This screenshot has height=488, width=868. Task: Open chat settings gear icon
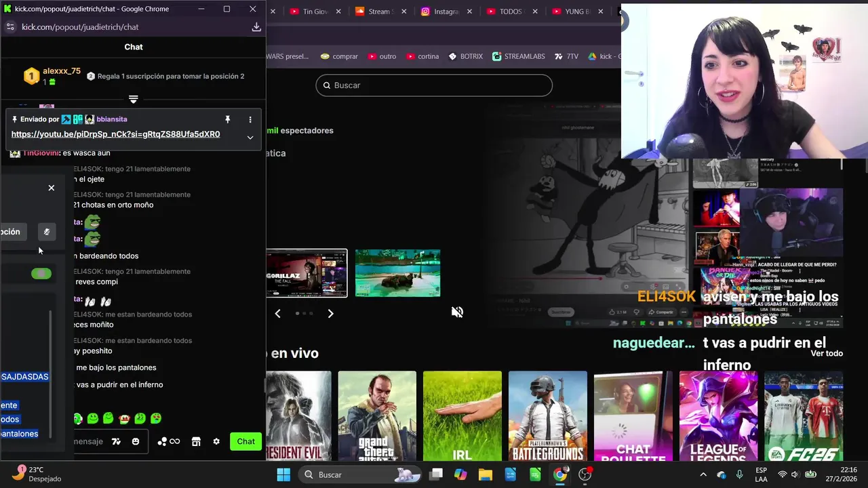pyautogui.click(x=216, y=441)
